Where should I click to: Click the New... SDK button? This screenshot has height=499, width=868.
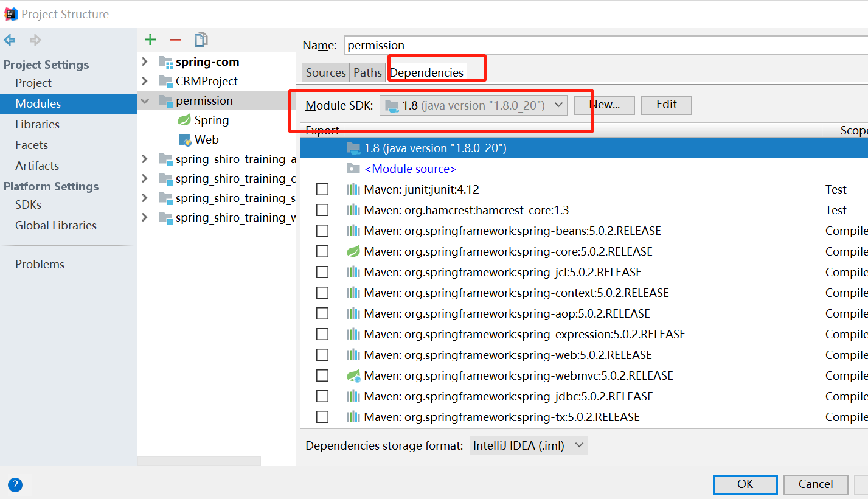[x=604, y=105]
